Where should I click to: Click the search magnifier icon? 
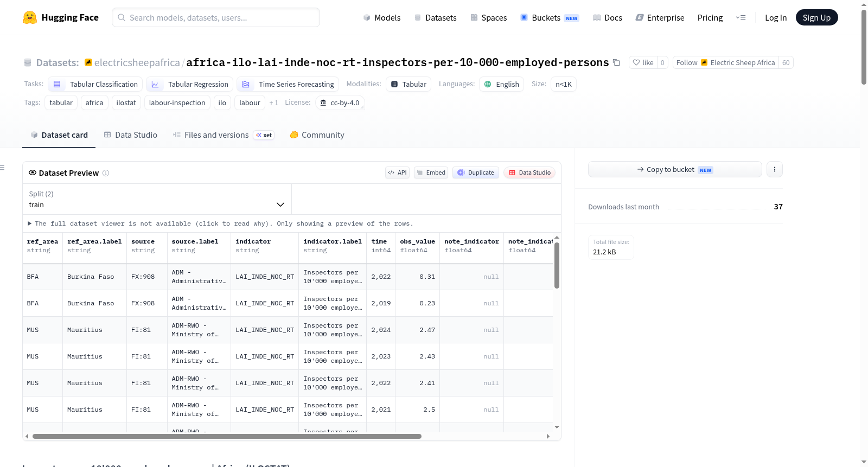pos(122,17)
